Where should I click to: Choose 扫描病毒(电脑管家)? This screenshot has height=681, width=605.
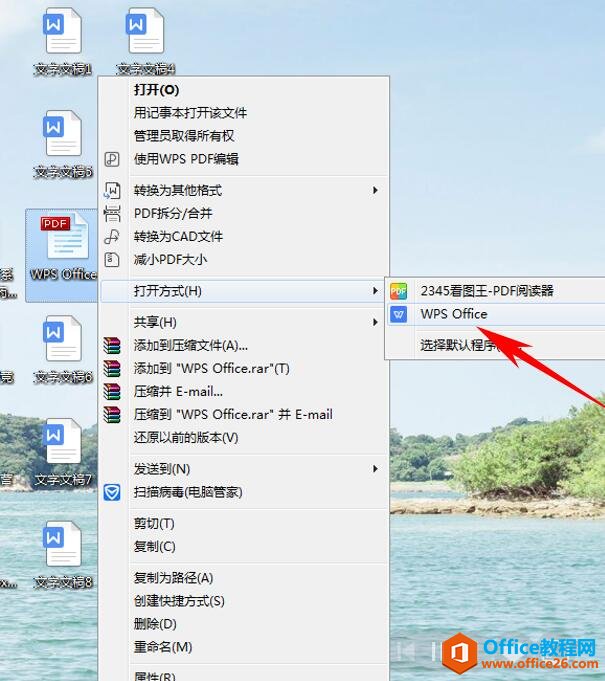pyautogui.click(x=244, y=493)
